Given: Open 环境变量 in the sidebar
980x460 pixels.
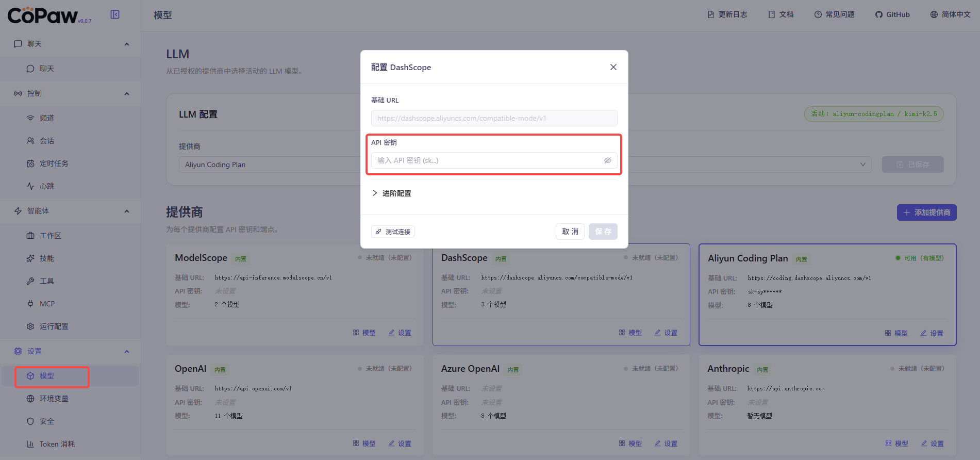Looking at the screenshot, I should [x=70, y=399].
